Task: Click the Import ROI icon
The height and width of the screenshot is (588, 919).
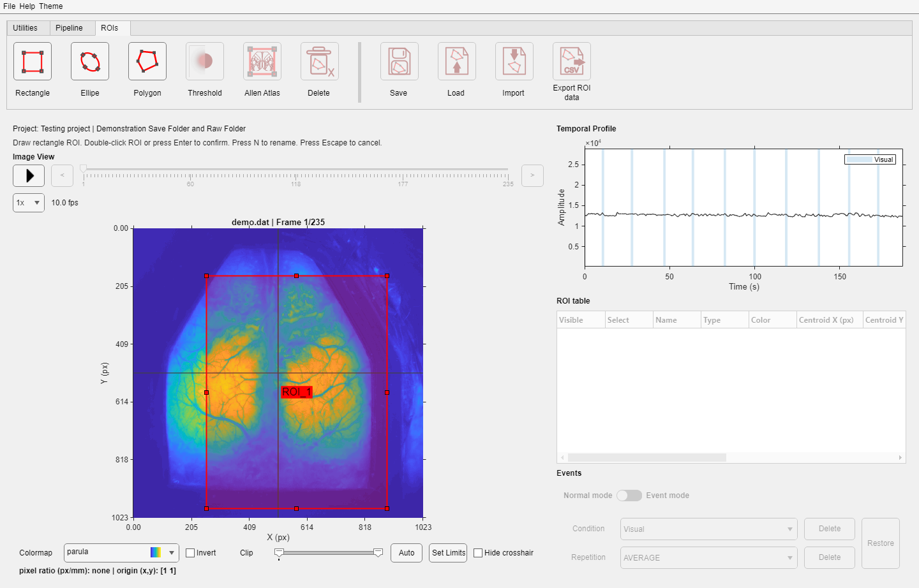Action: (x=514, y=61)
